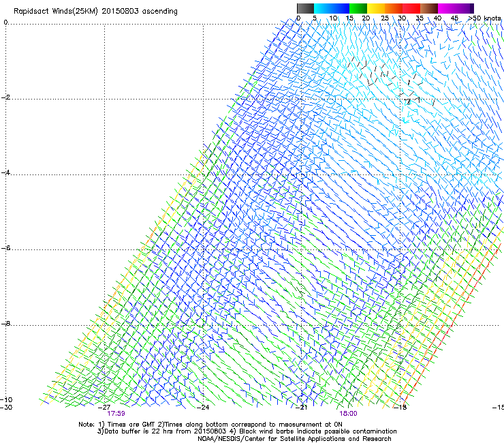This screenshot has width=504, height=443.
Task: Click the '0' latitude label at top left
Action: pos(5,22)
